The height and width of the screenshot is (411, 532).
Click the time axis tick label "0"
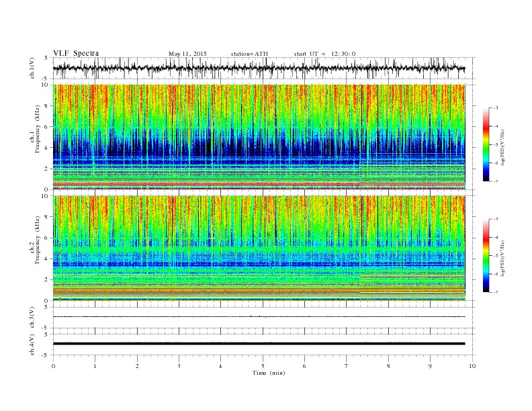point(53,366)
